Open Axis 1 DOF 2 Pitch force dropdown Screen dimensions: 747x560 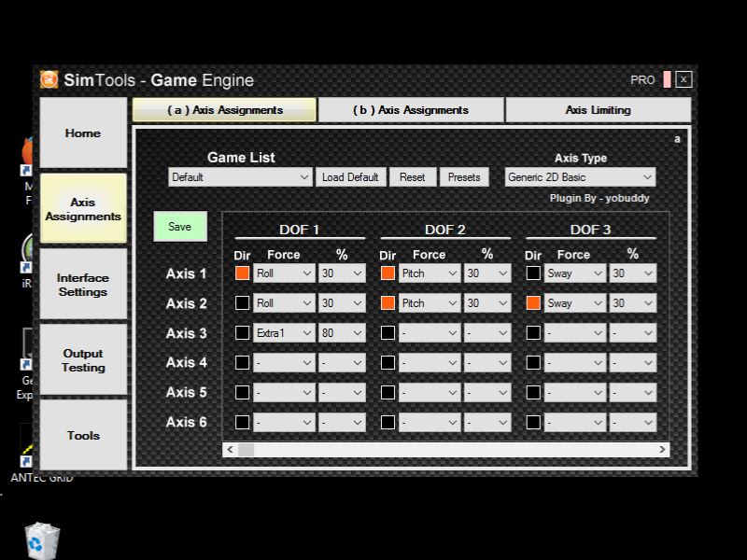[430, 273]
